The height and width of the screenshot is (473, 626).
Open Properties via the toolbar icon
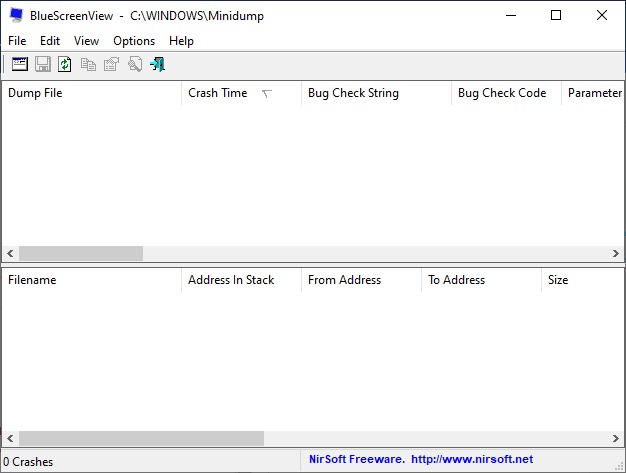click(112, 64)
